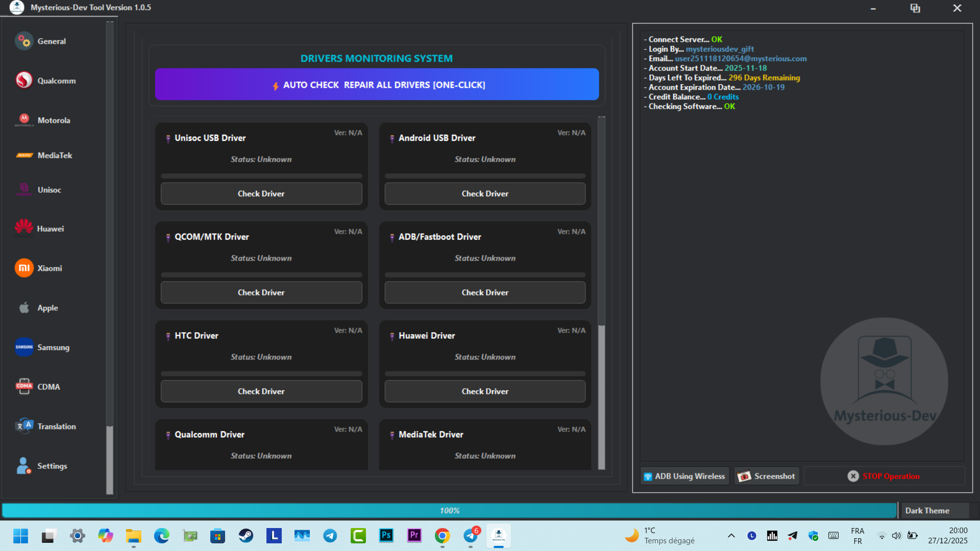Switch to the Xiaomi tab label
The height and width of the screenshot is (551, 980).
tap(50, 268)
